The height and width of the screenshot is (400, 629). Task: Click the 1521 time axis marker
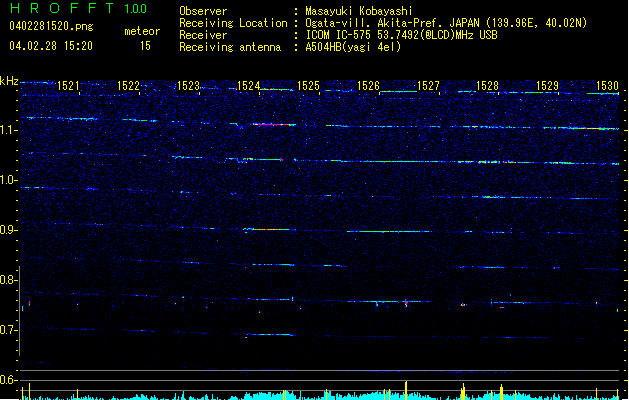click(x=68, y=86)
